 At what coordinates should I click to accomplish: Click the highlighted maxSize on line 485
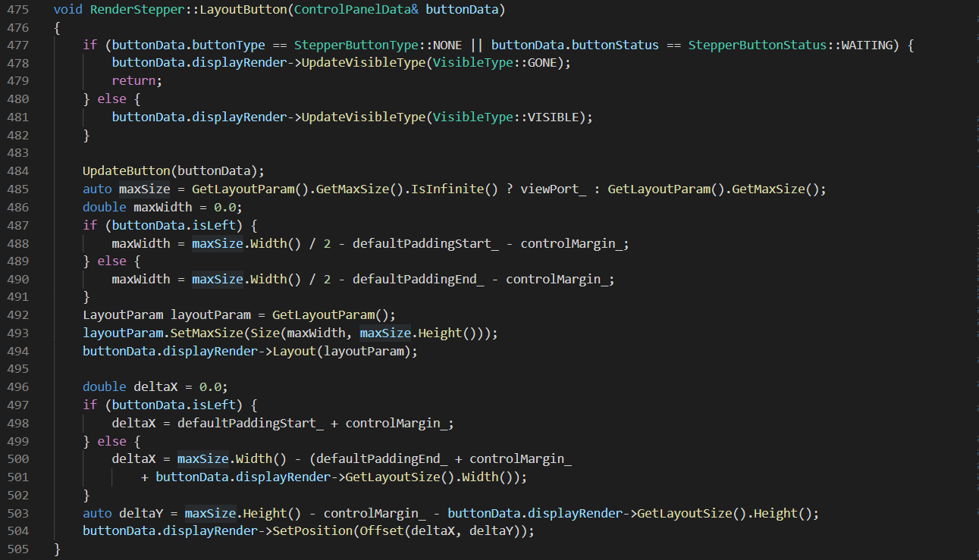(x=145, y=189)
